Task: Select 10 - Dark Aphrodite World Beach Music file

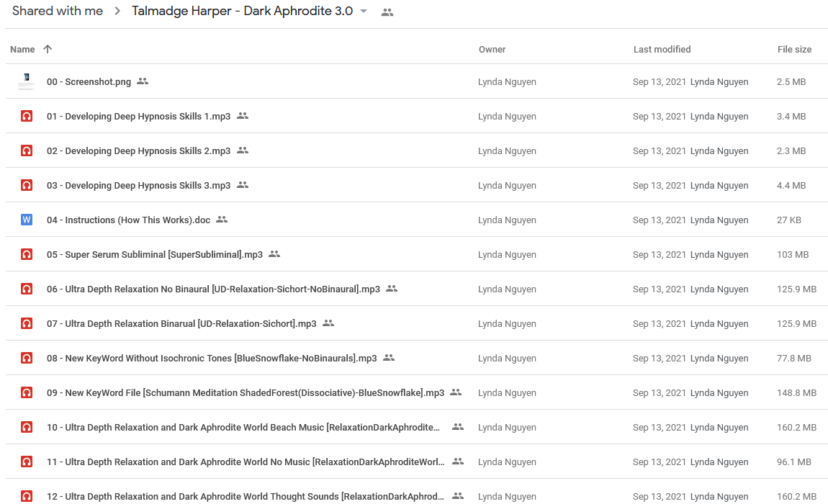Action: pos(243,428)
